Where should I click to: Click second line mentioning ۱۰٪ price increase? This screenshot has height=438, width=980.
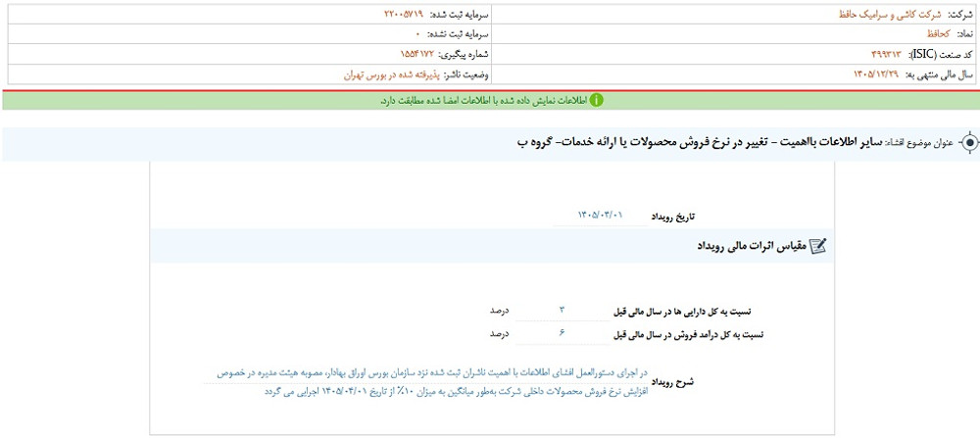click(x=457, y=392)
